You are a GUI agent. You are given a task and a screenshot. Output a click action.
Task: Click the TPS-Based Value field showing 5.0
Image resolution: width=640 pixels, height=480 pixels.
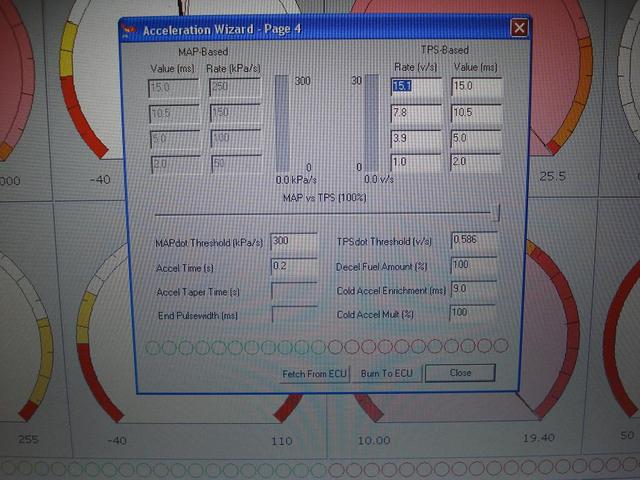point(476,138)
